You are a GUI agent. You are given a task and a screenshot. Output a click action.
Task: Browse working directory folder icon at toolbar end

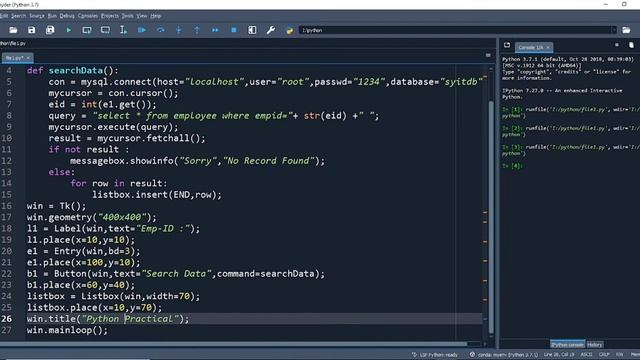[626, 30]
